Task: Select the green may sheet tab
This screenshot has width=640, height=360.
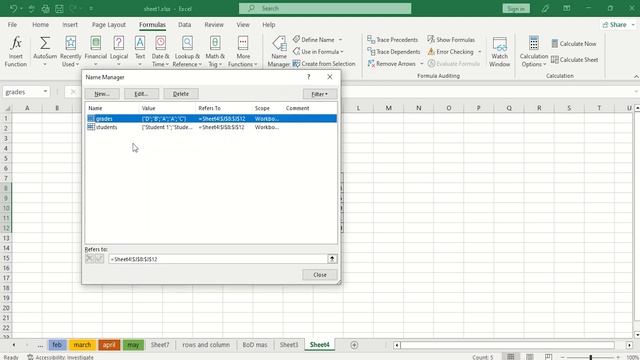Action: pyautogui.click(x=133, y=345)
